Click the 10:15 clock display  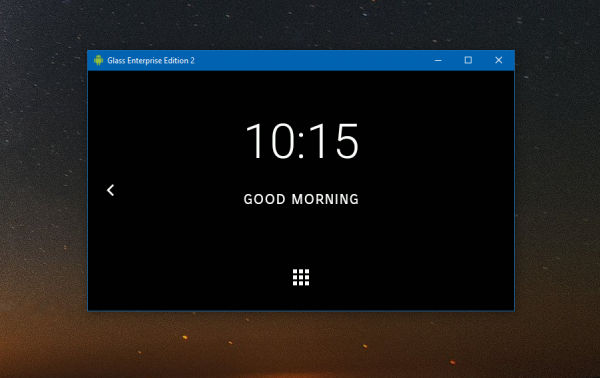pyautogui.click(x=302, y=141)
